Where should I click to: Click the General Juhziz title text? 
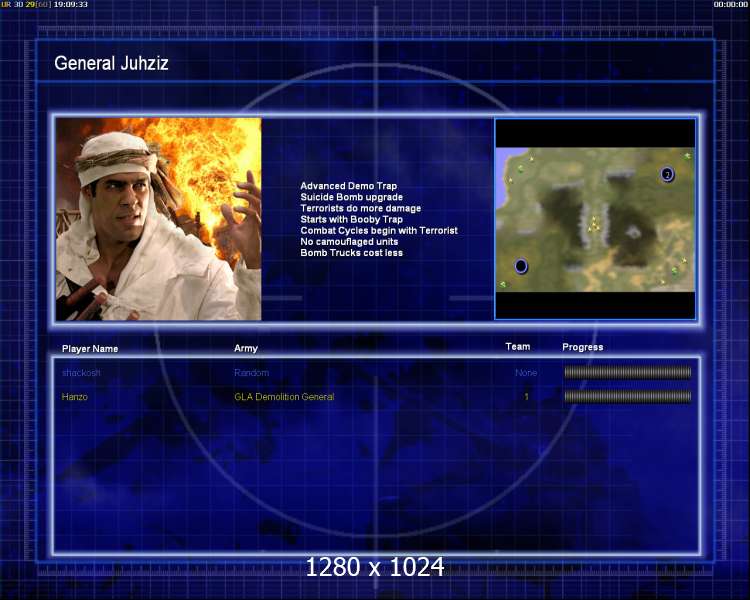[x=111, y=64]
